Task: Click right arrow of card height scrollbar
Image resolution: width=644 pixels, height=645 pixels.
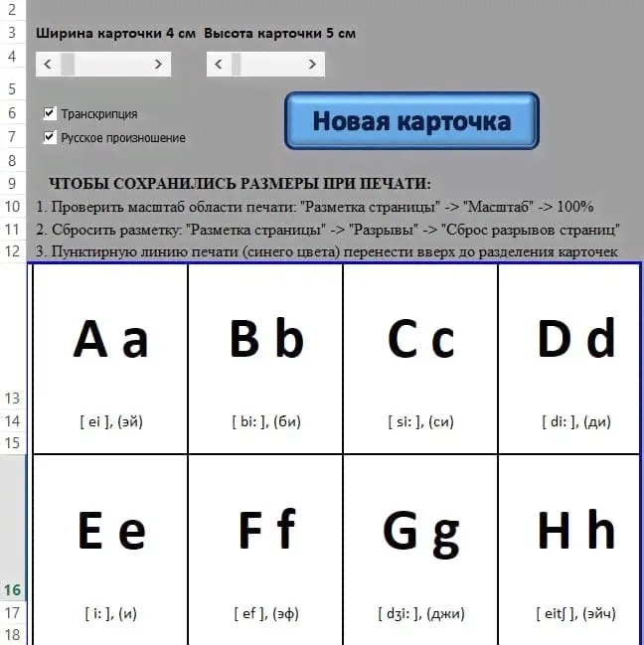Action: (x=313, y=65)
